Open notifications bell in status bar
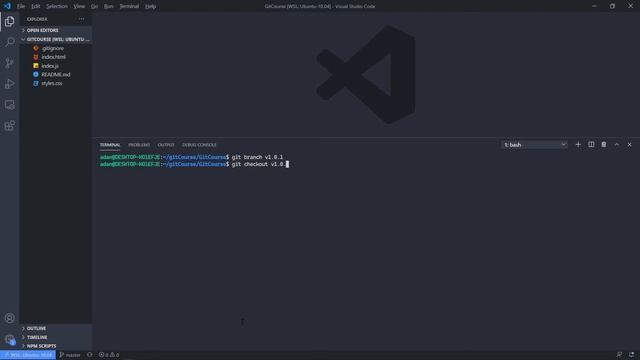The height and width of the screenshot is (360, 640). pos(631,355)
